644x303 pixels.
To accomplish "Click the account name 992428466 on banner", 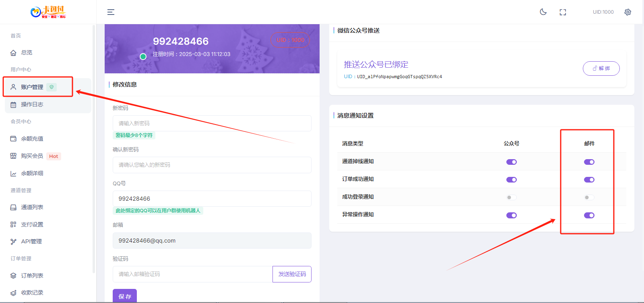I will (x=181, y=41).
